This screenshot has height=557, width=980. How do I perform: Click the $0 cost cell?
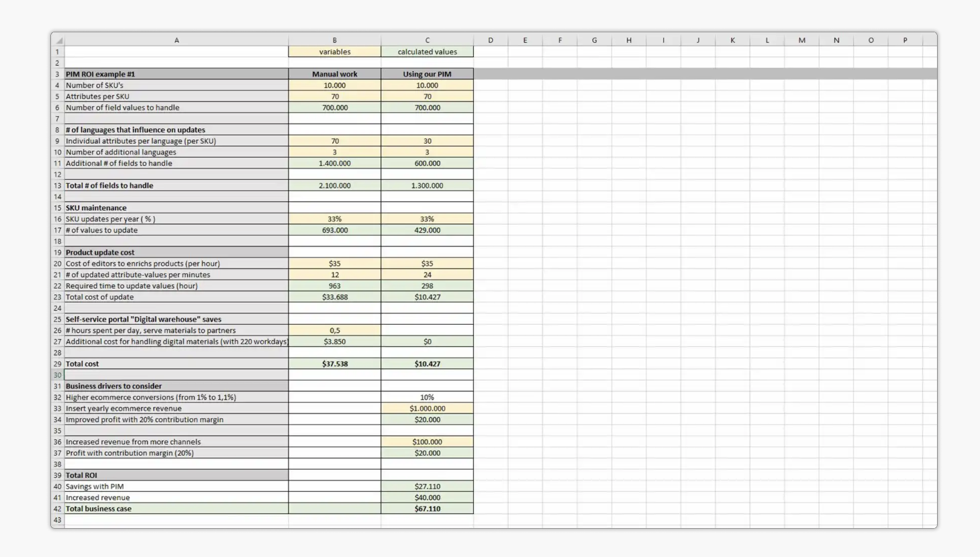pyautogui.click(x=427, y=342)
